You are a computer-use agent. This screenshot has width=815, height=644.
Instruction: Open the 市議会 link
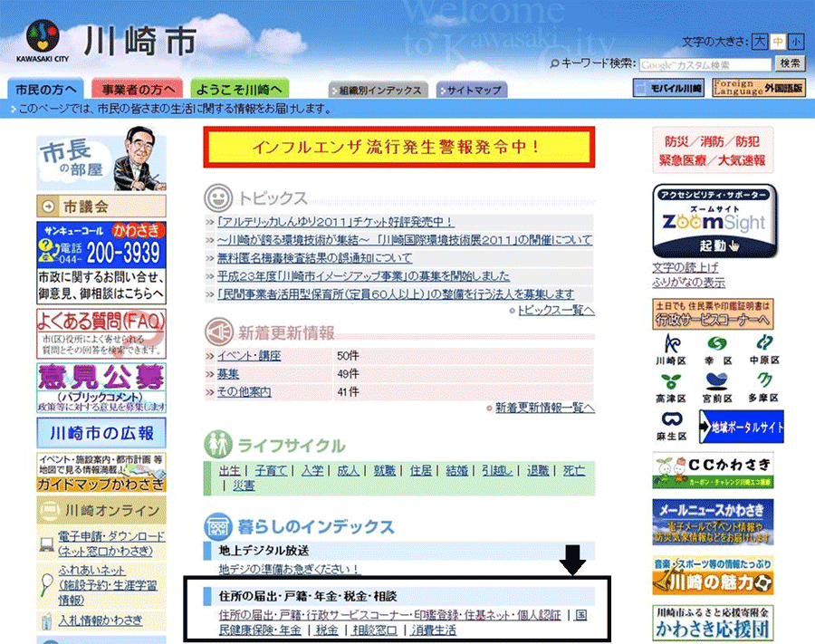(x=101, y=207)
